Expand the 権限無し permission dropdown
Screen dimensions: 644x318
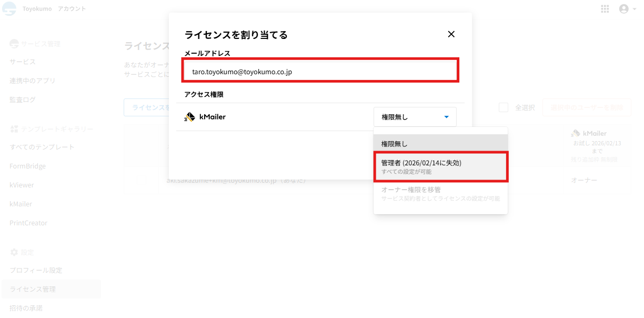pyautogui.click(x=415, y=117)
